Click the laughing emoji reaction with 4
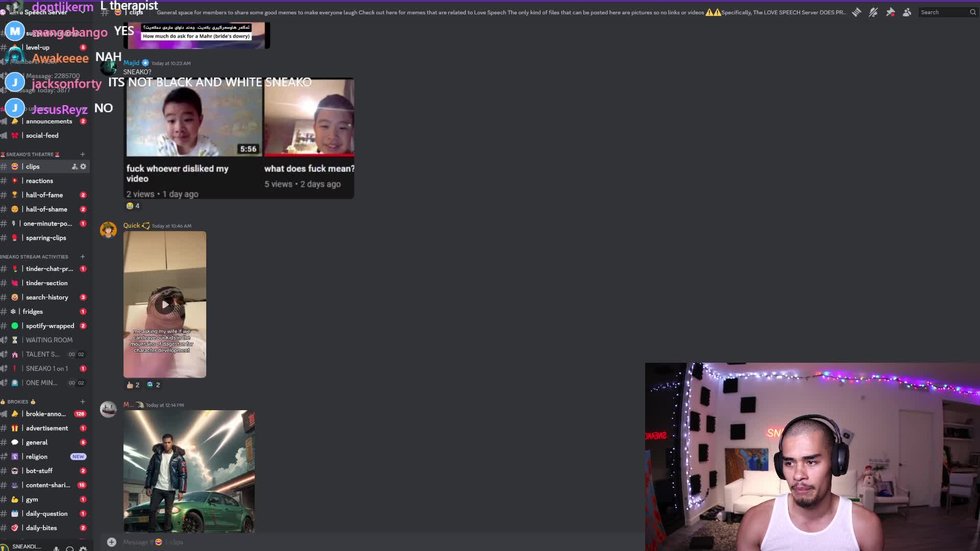 [x=133, y=206]
